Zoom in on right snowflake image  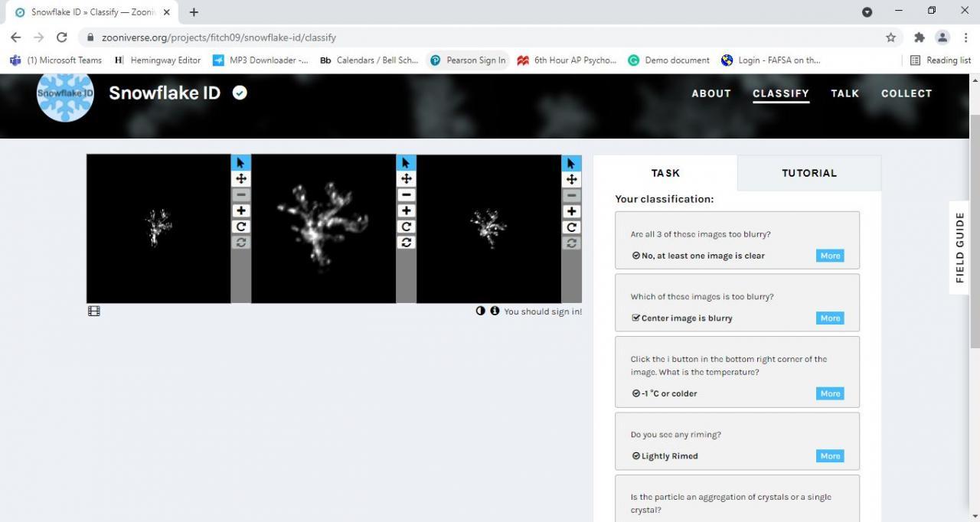(x=571, y=211)
